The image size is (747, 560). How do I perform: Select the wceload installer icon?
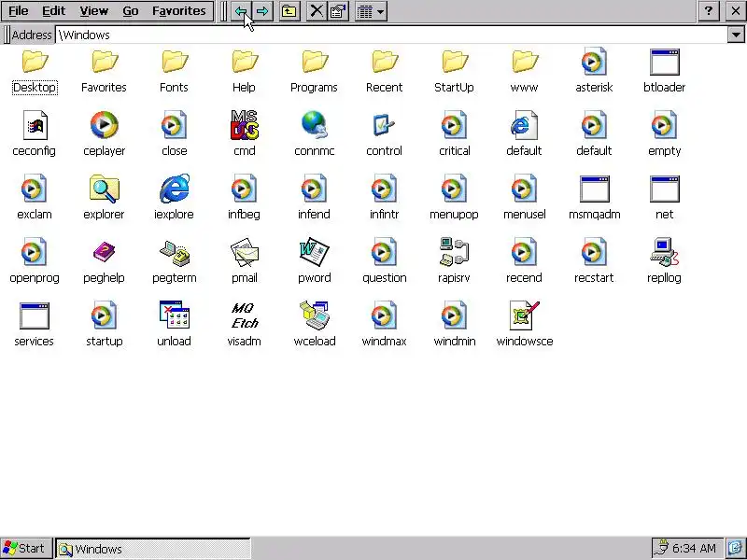[x=315, y=315]
